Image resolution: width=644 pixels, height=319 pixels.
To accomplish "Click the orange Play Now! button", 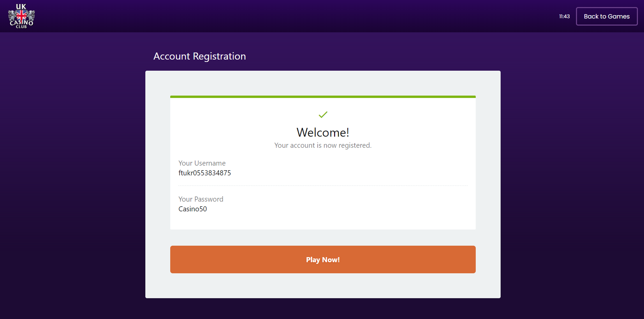I will click(323, 259).
